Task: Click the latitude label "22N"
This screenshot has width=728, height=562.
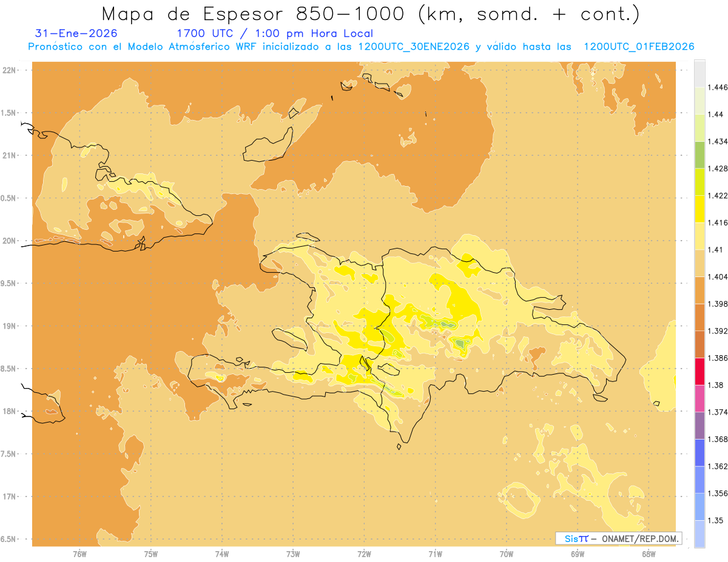Action: (10, 70)
